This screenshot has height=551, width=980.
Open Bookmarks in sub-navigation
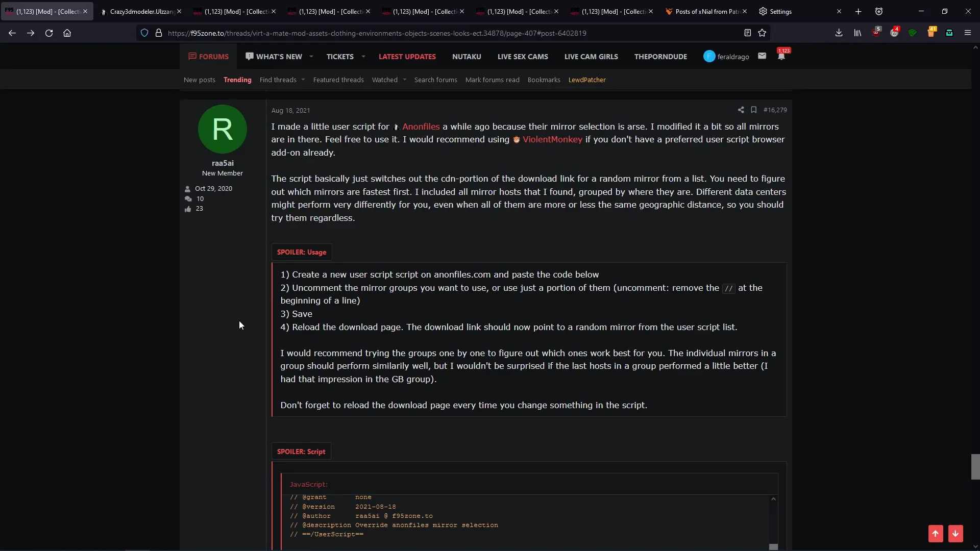[x=544, y=80]
